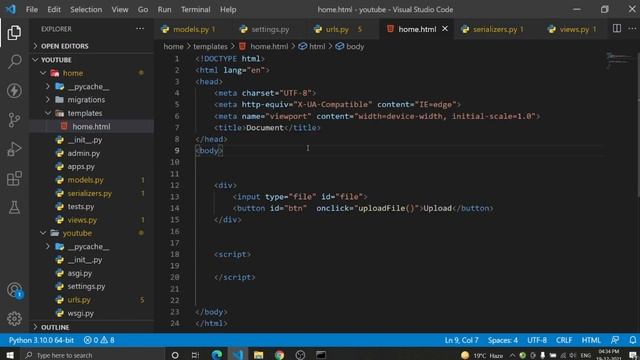
Task: Open the terminal app on taskbar
Action: click(321, 355)
